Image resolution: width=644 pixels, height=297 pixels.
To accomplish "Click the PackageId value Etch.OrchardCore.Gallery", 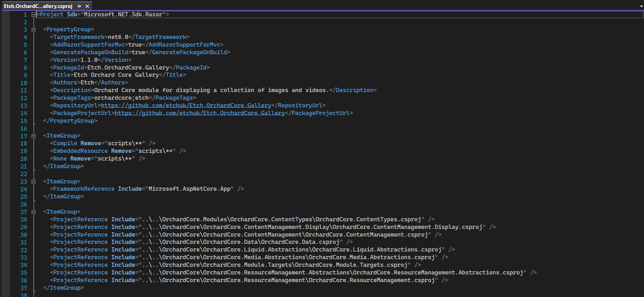I will pos(128,67).
